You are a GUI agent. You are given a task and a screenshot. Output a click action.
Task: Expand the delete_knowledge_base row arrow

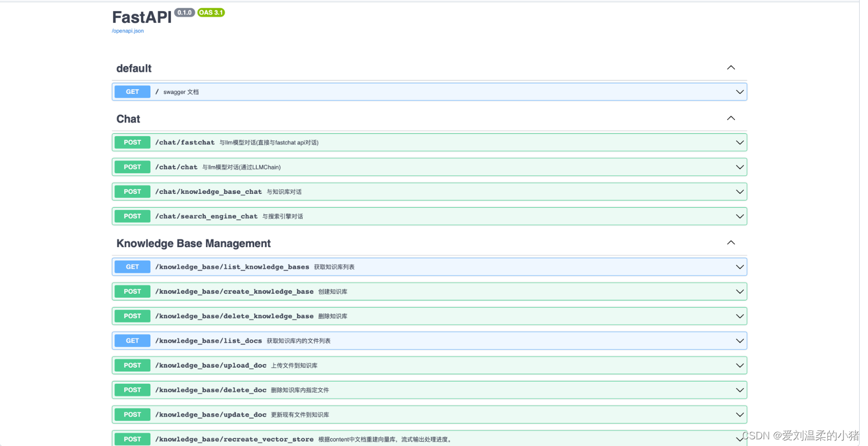point(740,316)
